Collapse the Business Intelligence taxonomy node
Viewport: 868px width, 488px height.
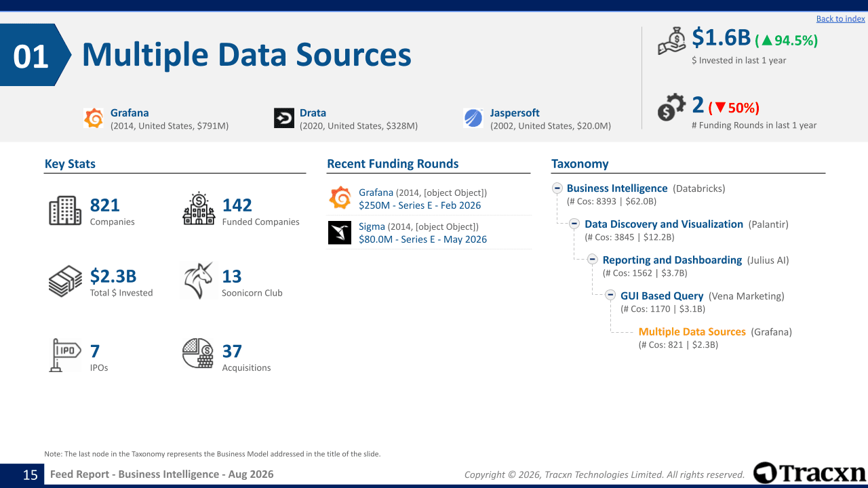point(557,188)
